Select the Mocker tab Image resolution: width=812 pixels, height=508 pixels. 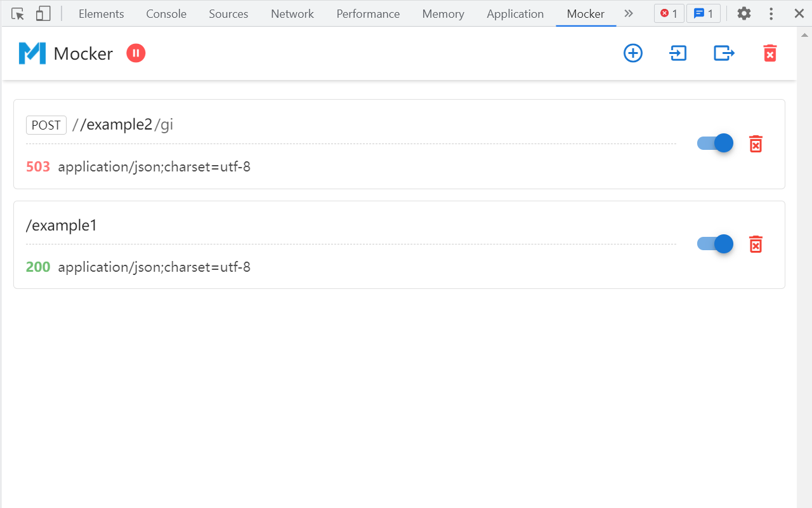point(586,13)
